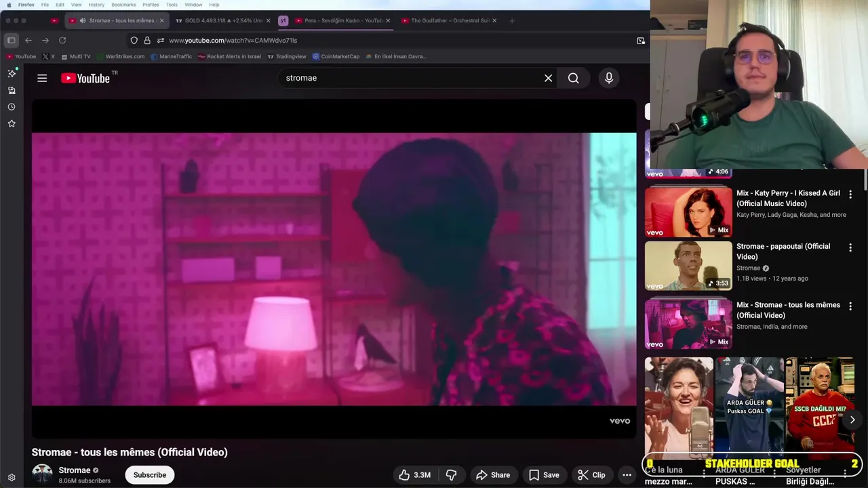Open options for Mix Stromae tous les mêmes
Image resolution: width=868 pixels, height=488 pixels.
point(850,306)
